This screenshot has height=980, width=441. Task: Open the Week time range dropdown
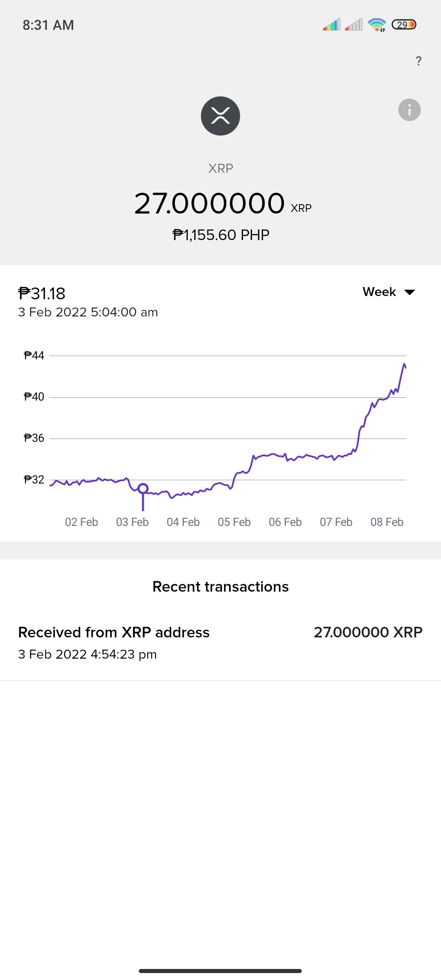coord(389,292)
